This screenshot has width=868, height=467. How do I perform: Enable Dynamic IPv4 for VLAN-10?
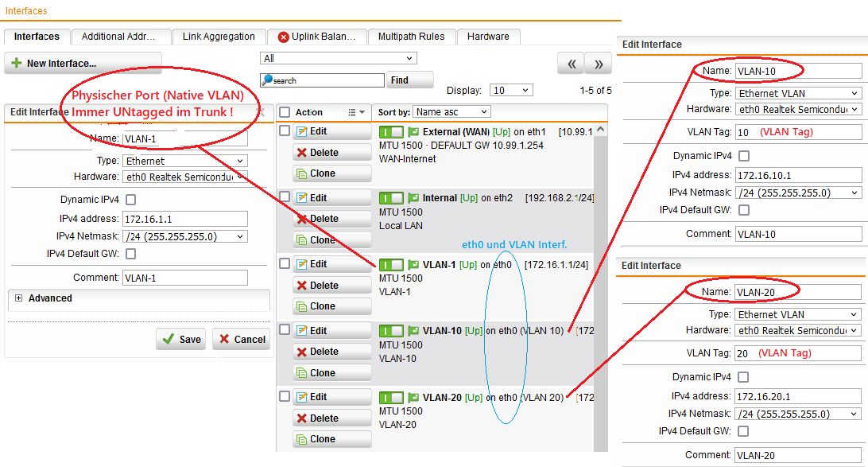coord(744,156)
